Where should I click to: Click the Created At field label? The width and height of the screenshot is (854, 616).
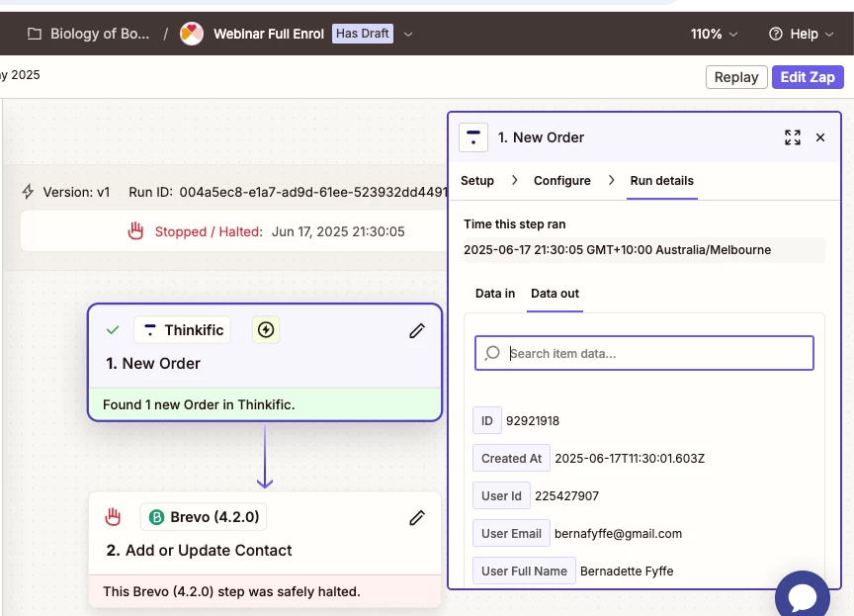(x=511, y=459)
